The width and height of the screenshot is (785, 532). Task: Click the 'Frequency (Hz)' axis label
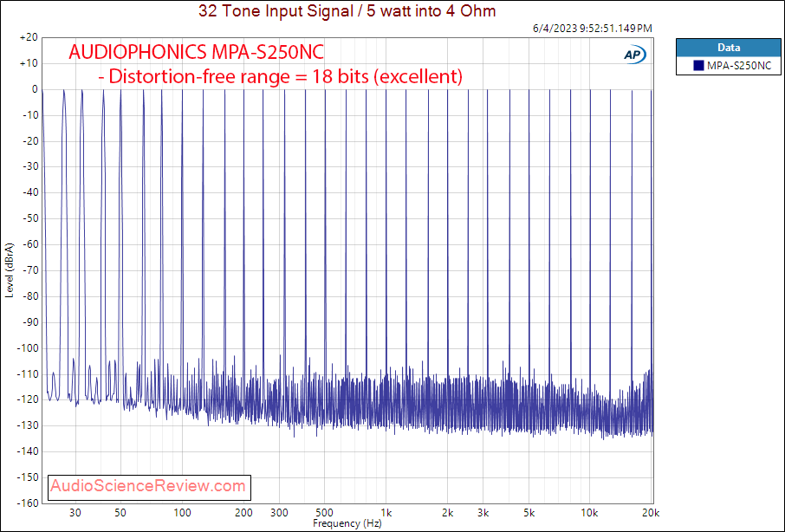347,523
